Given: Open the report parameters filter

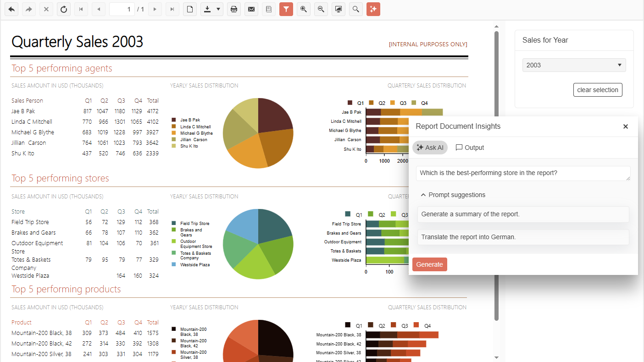Looking at the screenshot, I should coord(286,9).
